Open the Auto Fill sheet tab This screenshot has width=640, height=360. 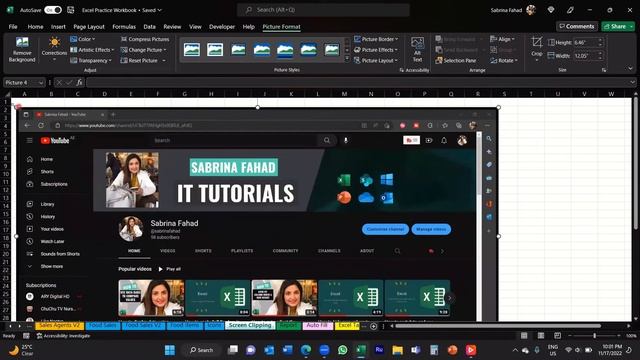[318, 326]
